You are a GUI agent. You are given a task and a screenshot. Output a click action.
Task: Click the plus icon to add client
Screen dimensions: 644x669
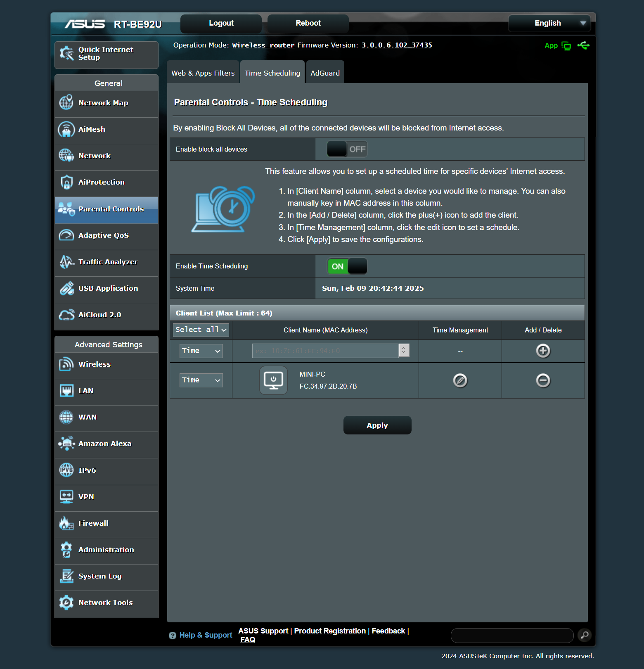click(x=543, y=351)
